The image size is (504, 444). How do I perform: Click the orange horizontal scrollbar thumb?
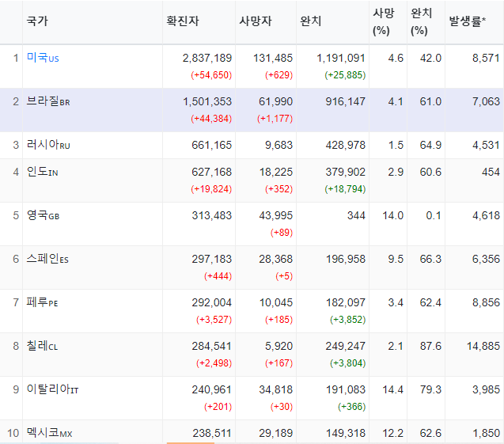pos(190,443)
